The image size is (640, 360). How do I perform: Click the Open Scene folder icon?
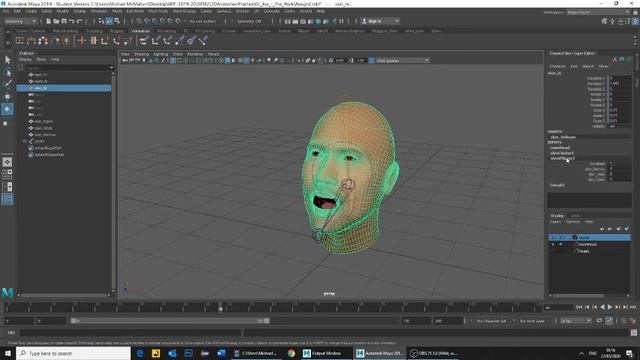click(56, 21)
